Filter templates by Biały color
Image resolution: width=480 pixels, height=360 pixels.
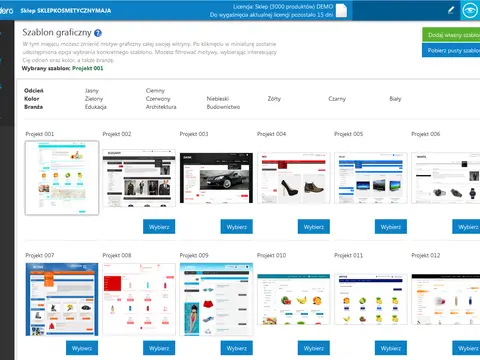[x=395, y=99]
